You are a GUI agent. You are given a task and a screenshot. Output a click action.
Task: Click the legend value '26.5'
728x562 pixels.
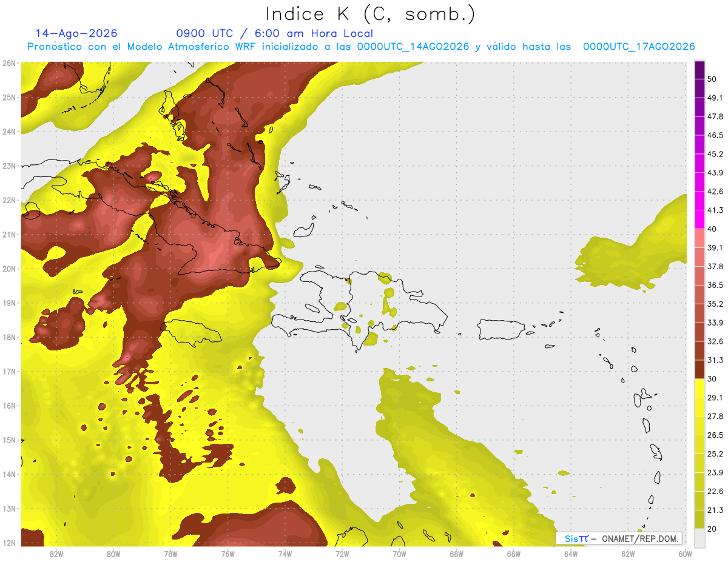(715, 435)
